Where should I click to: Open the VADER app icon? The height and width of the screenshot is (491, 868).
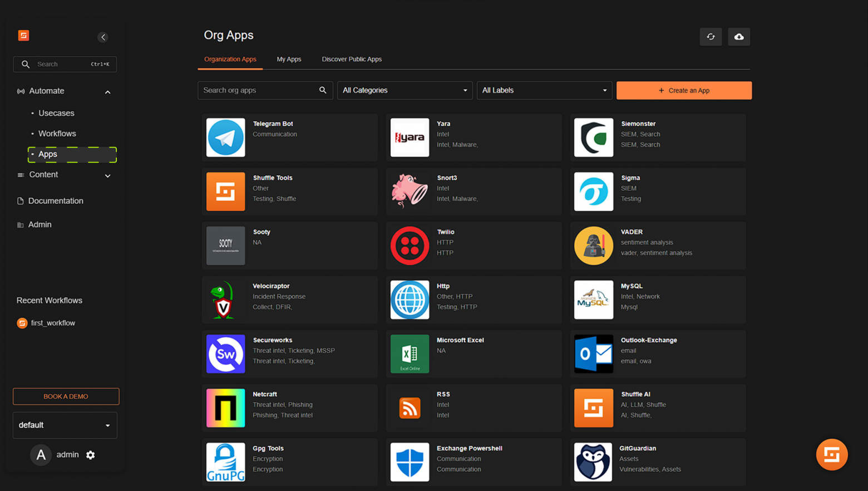click(x=594, y=245)
